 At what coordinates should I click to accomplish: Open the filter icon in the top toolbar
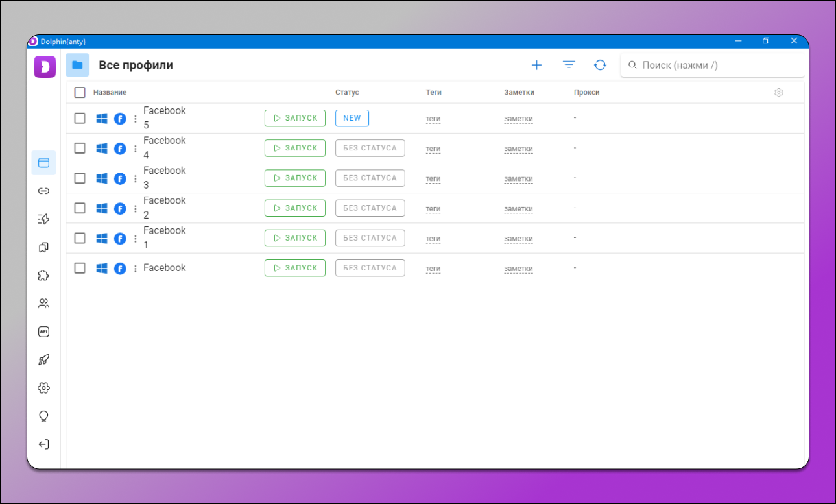point(569,65)
